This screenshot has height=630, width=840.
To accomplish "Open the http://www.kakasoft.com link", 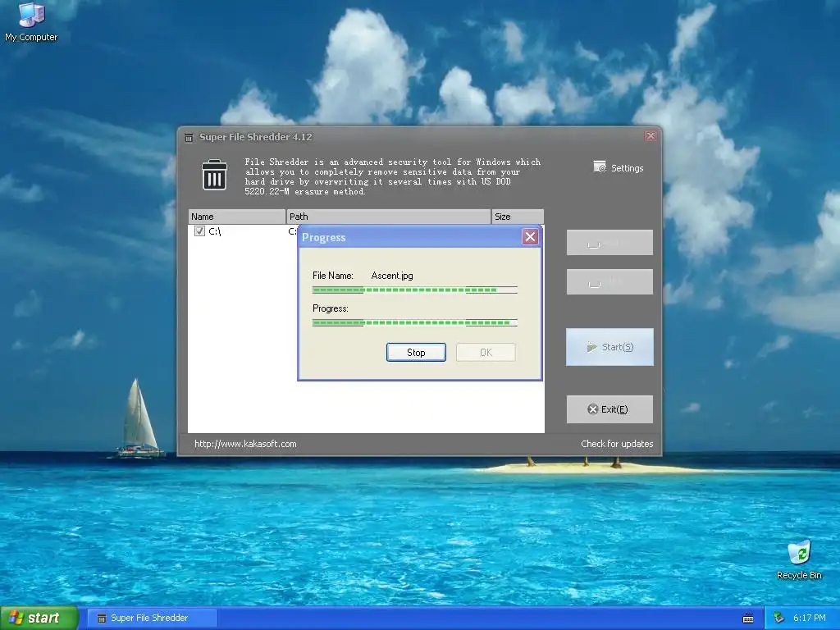I will (245, 444).
